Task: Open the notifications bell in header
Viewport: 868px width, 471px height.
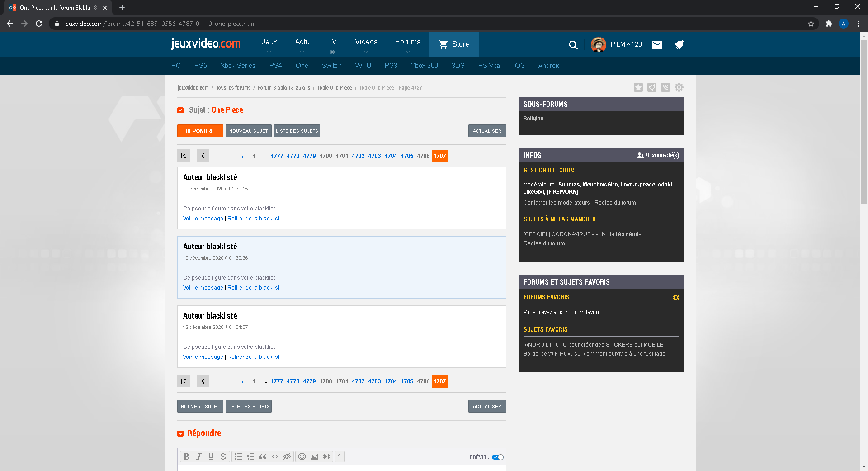Action: [x=679, y=44]
